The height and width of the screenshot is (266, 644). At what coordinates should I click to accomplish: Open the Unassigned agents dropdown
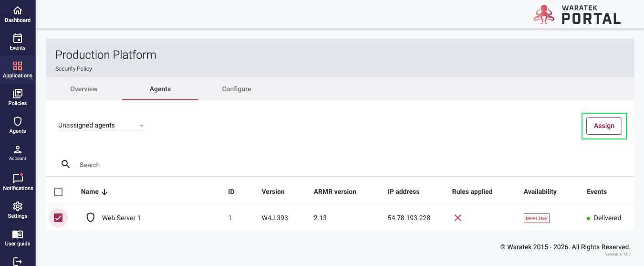pos(101,126)
